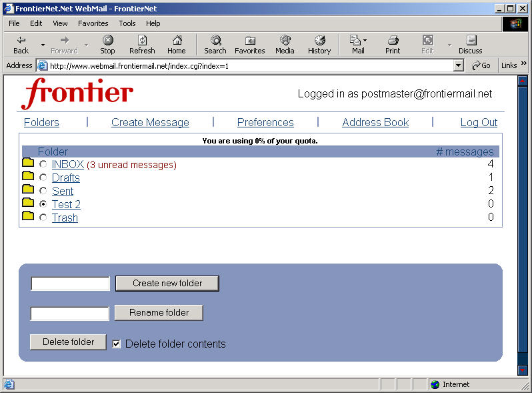Go to the Home page icon
This screenshot has width=532, height=393.
pos(177,45)
